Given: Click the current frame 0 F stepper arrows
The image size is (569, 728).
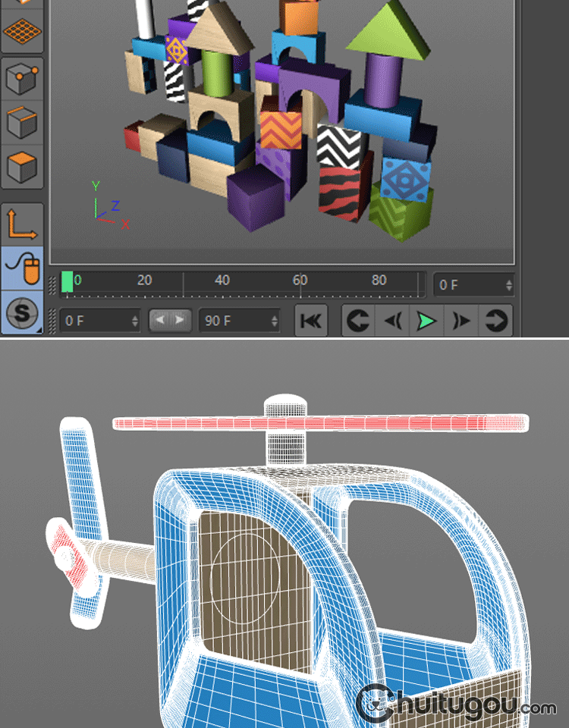Looking at the screenshot, I should [x=508, y=285].
